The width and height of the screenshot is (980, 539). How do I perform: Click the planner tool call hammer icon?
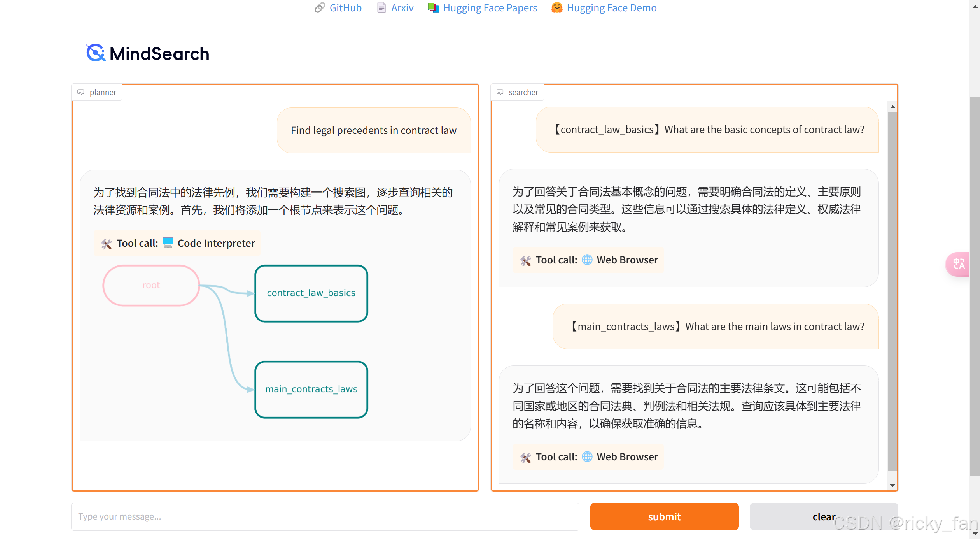(107, 244)
